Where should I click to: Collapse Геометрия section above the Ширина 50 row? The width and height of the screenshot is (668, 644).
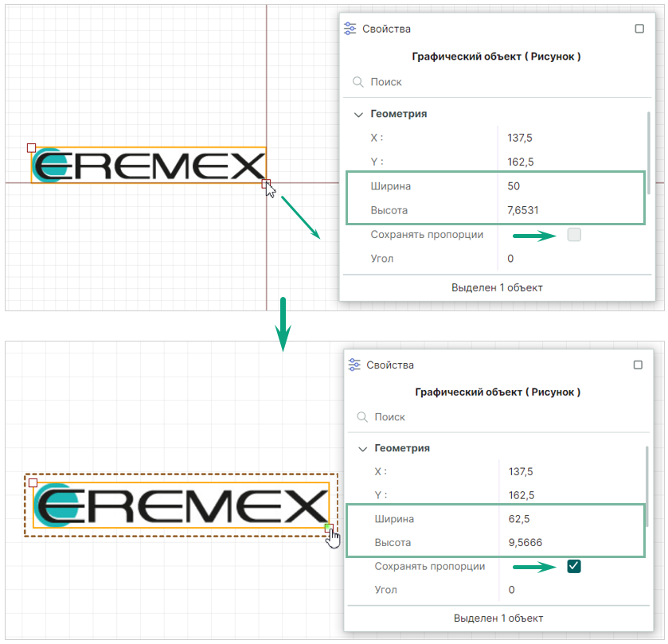point(358,114)
